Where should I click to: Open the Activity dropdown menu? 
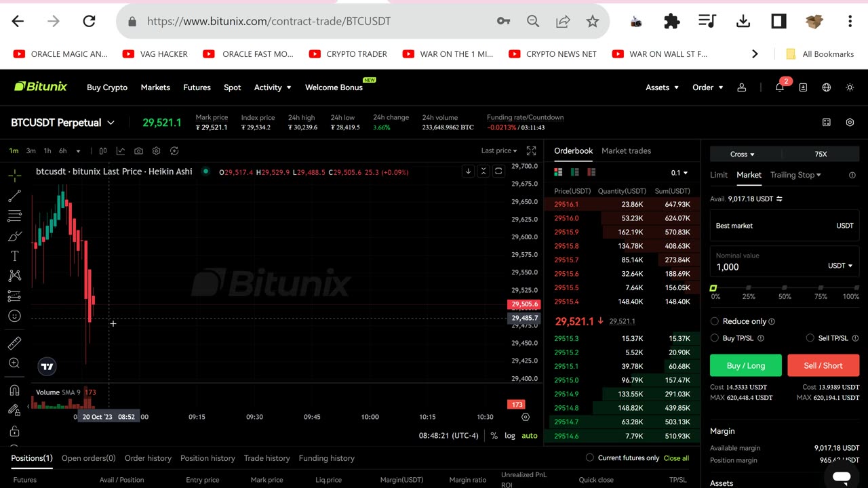coord(273,87)
